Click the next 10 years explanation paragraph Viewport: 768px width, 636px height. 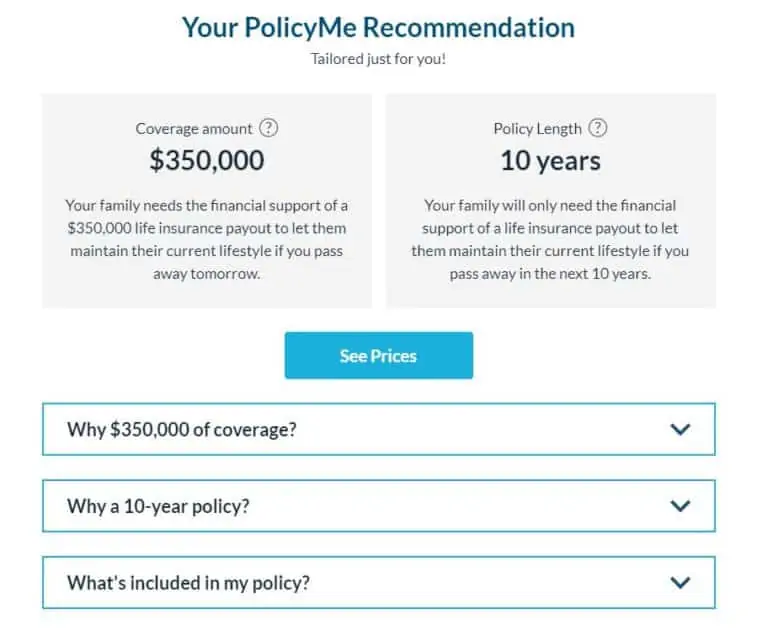[550, 239]
